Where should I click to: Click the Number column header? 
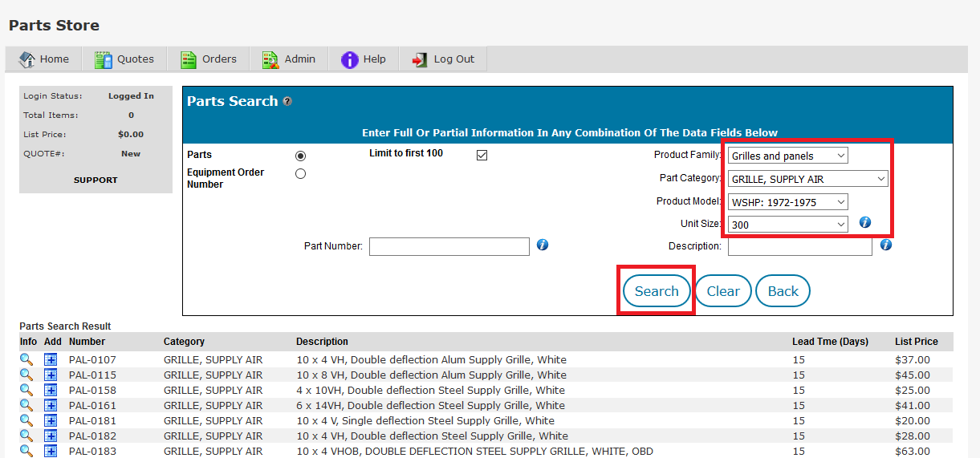(87, 342)
